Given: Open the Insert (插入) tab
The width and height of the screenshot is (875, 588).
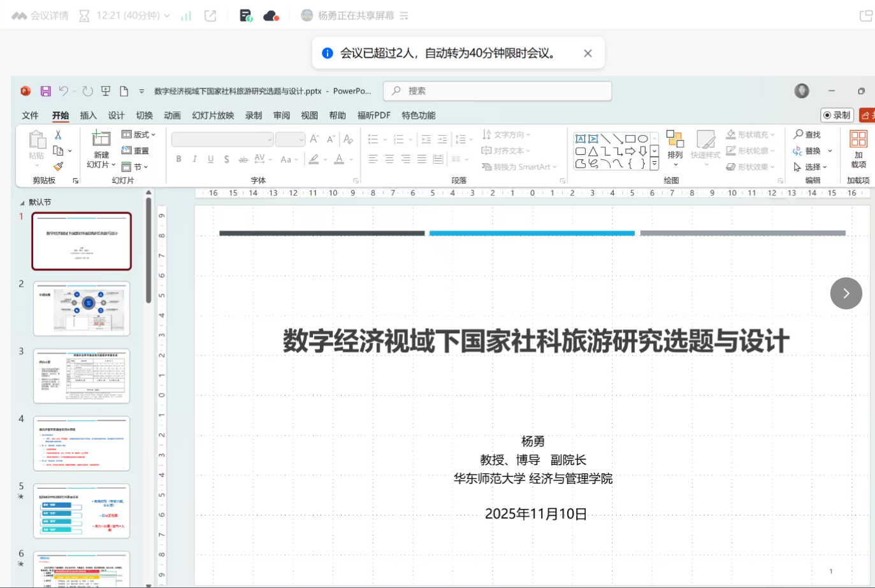Looking at the screenshot, I should pyautogui.click(x=88, y=115).
